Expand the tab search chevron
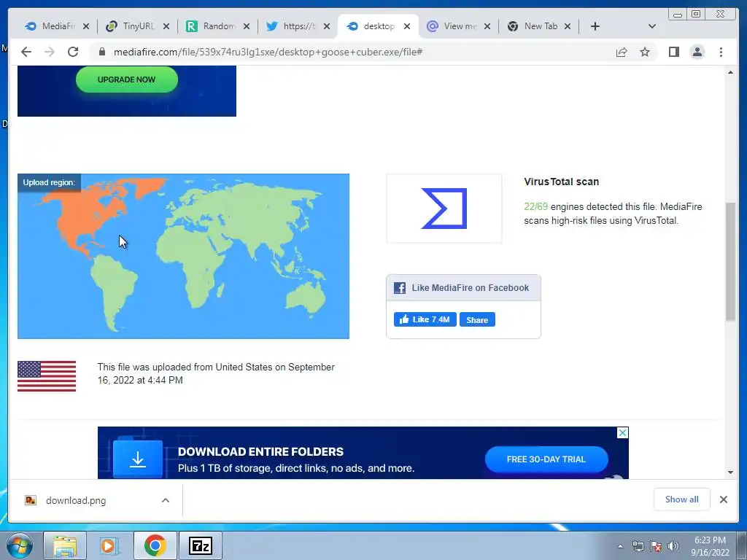 (x=652, y=26)
